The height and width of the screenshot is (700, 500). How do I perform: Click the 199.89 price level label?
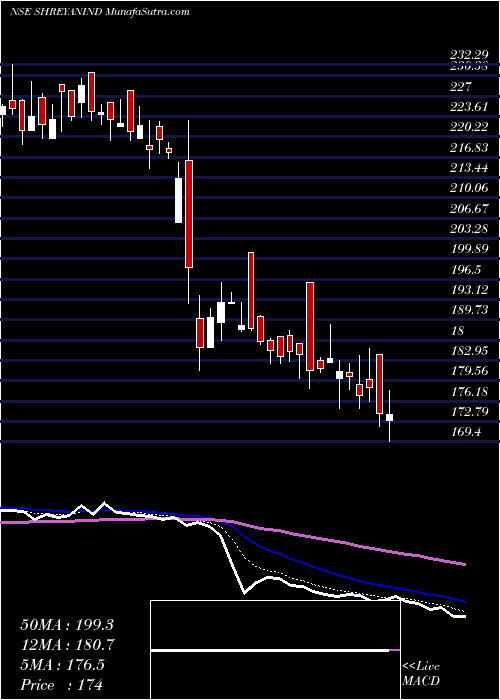tap(469, 249)
